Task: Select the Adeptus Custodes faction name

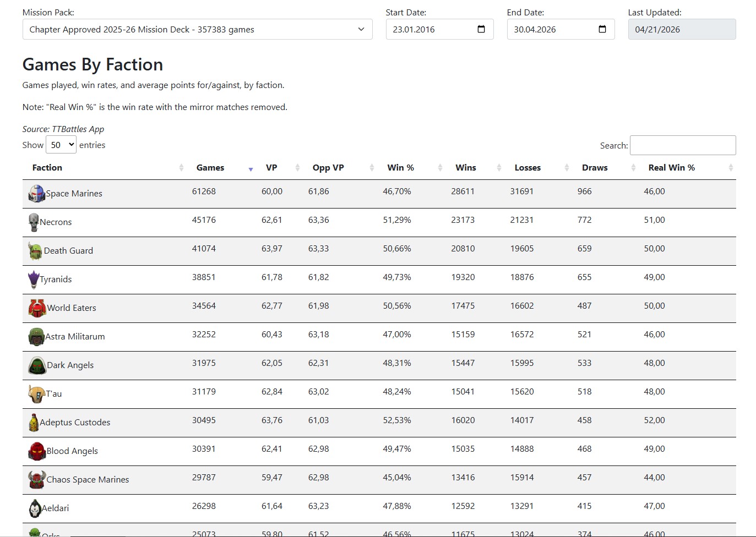Action: pos(75,423)
